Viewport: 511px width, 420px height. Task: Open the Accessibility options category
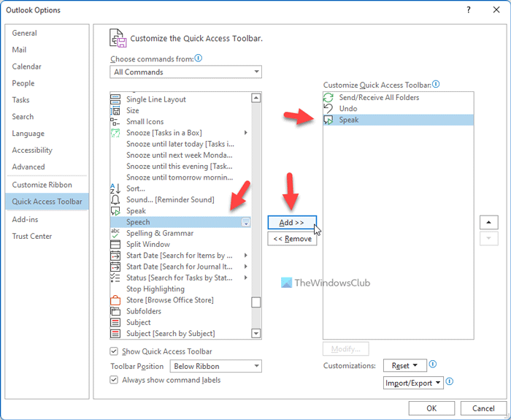click(47, 150)
